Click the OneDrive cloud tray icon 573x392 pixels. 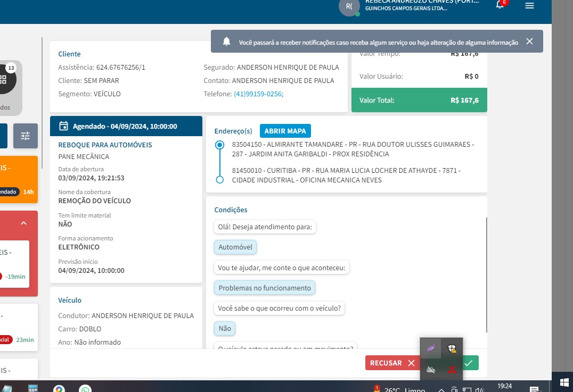pos(431,370)
